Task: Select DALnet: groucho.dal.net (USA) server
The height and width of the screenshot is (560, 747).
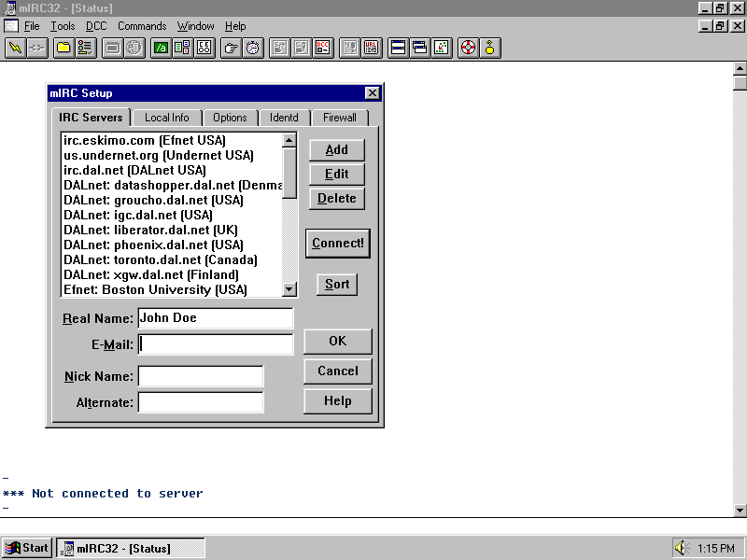Action: tap(172, 200)
